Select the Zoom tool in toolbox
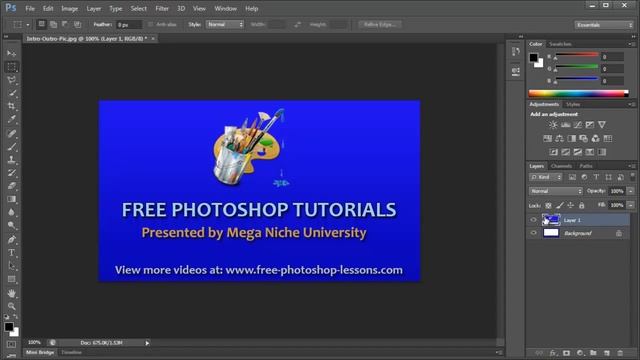Image resolution: width=640 pixels, height=360 pixels. [11, 306]
